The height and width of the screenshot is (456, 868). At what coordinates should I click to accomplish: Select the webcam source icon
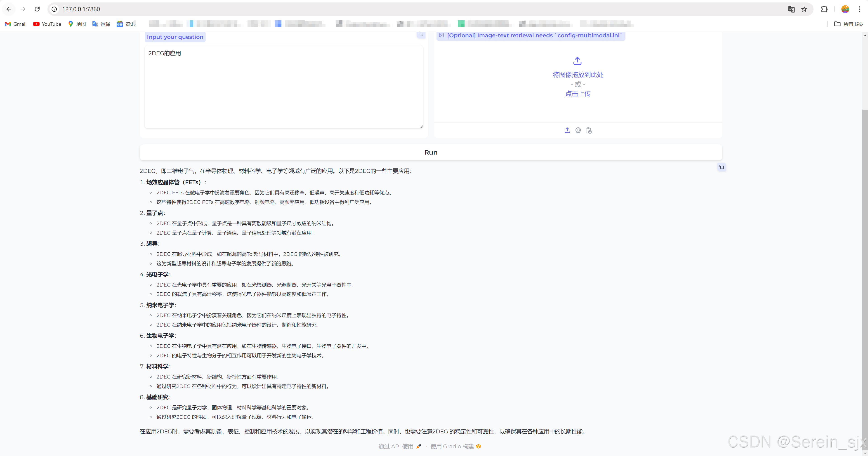click(578, 130)
